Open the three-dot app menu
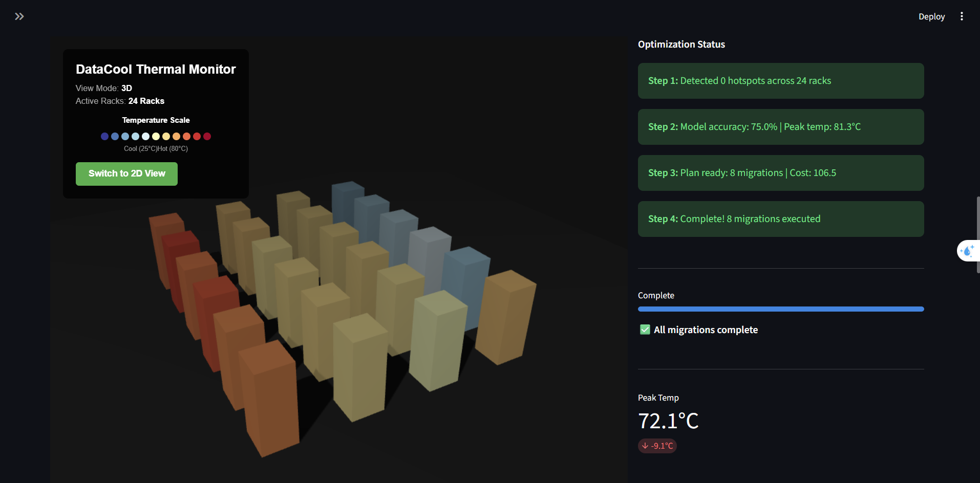Image resolution: width=980 pixels, height=483 pixels. [962, 16]
